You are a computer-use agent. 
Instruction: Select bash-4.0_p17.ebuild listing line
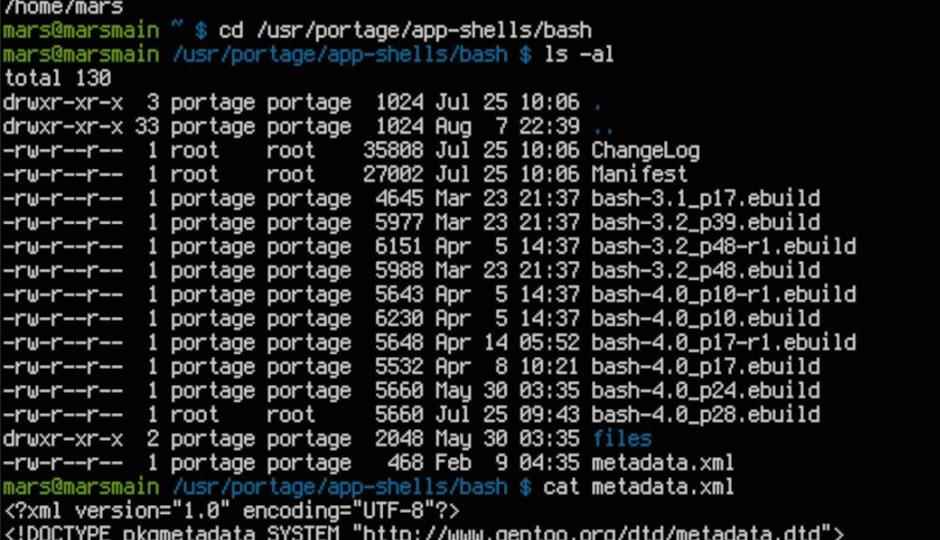[411, 367]
